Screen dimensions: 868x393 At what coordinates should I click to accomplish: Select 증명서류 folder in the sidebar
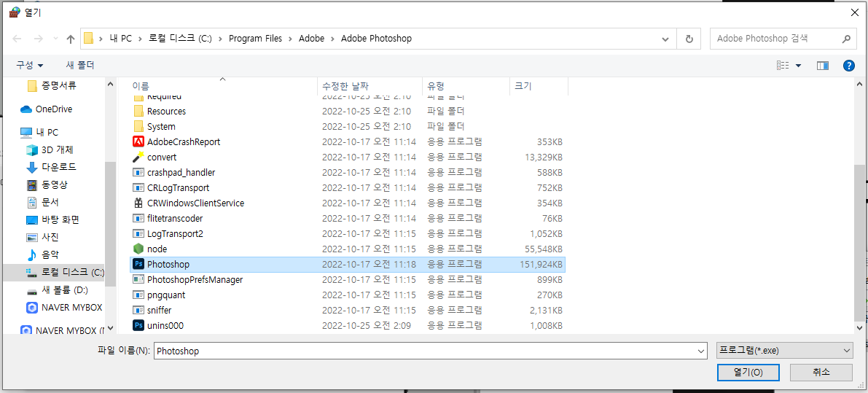pos(59,85)
